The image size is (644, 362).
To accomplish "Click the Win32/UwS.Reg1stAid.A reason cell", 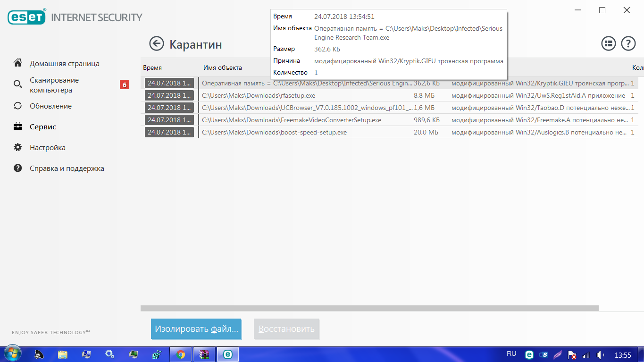I will [x=538, y=95].
